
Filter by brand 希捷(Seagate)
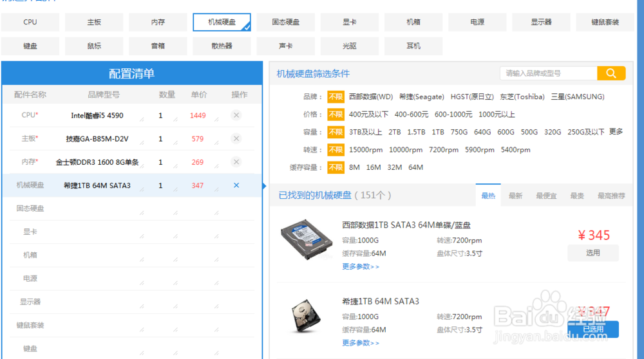[x=422, y=97]
